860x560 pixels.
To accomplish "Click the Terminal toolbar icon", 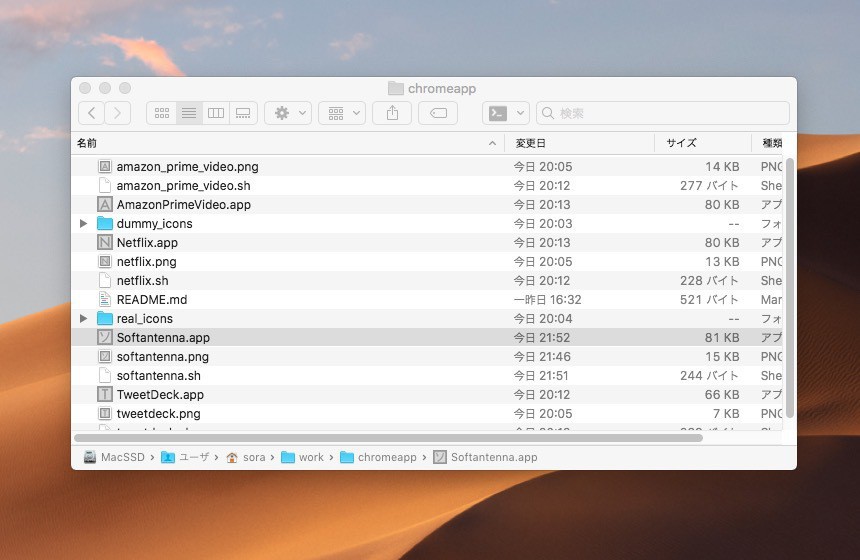I will pos(506,113).
